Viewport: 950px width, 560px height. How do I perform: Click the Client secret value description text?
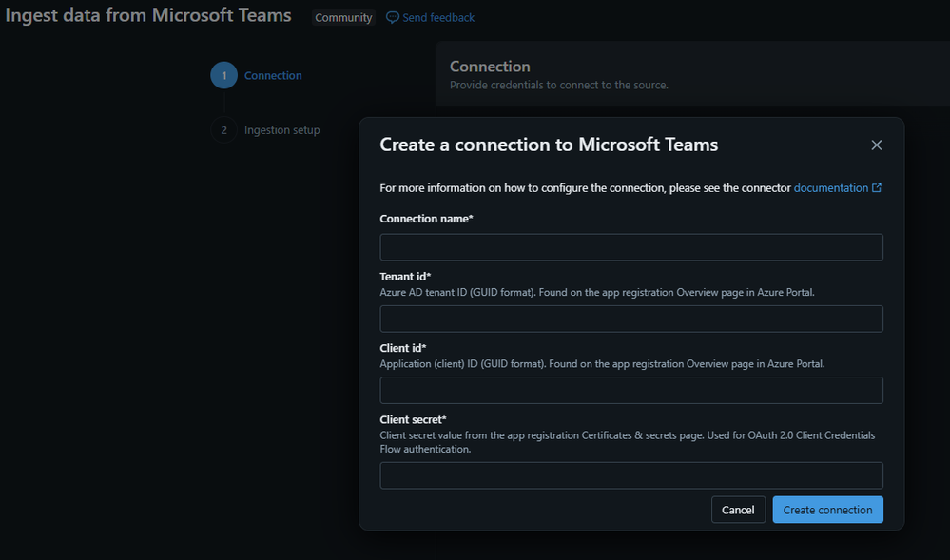coord(627,442)
